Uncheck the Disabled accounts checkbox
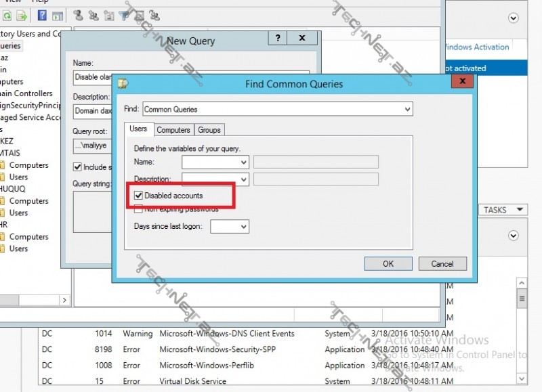This screenshot has width=542, height=392. tap(139, 196)
